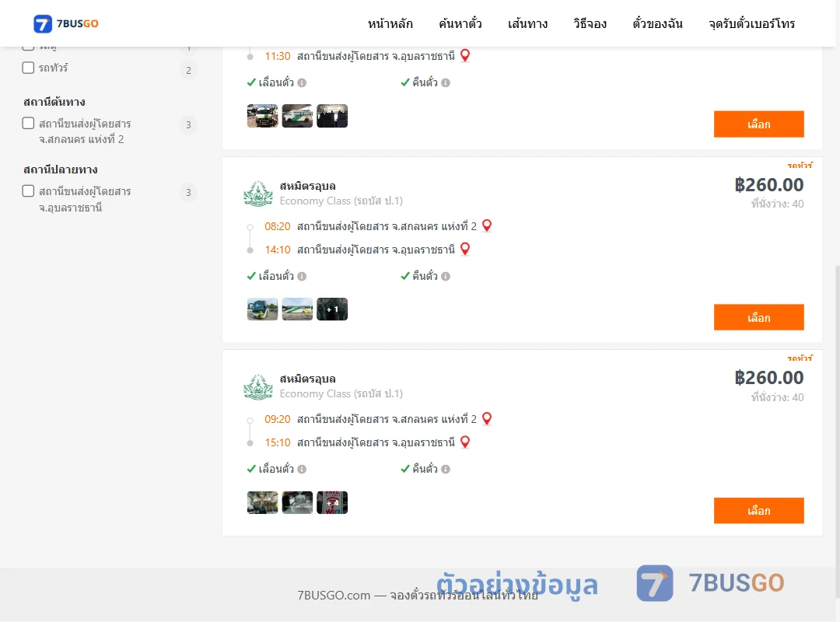Open จุดรับตั๋วเบอร์โทร menu item

pyautogui.click(x=751, y=23)
